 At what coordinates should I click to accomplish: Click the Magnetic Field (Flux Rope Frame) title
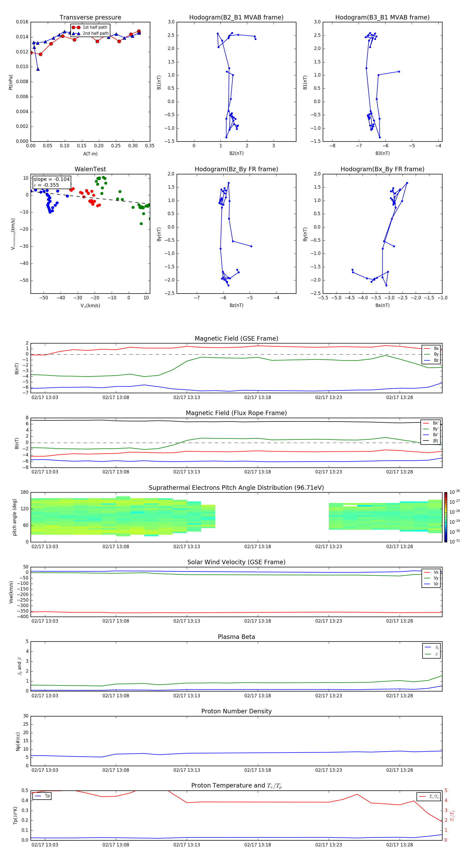pyautogui.click(x=236, y=413)
